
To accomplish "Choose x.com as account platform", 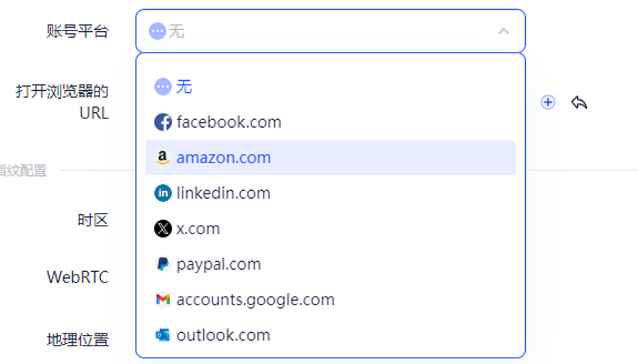I will [330, 228].
